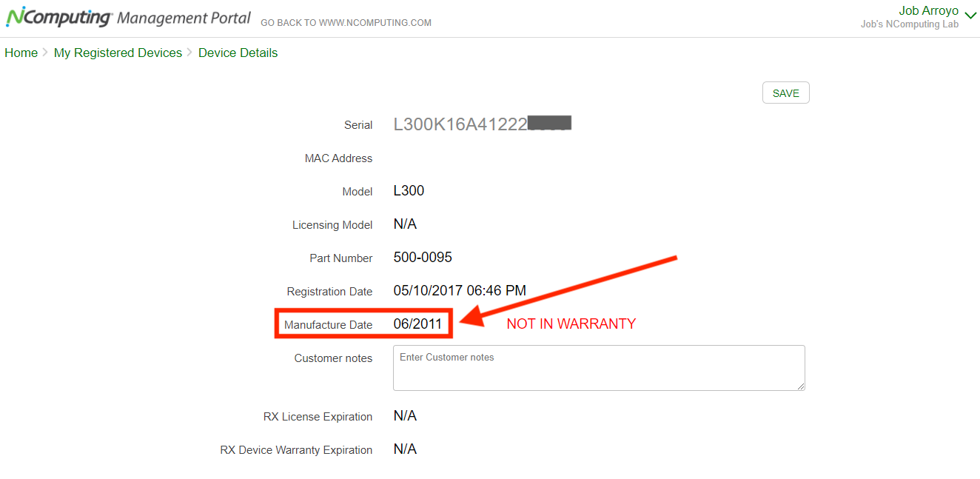The height and width of the screenshot is (479, 980).
Task: Open GO BACK TO WWW.NCOMPUTING.COM link
Action: [346, 23]
